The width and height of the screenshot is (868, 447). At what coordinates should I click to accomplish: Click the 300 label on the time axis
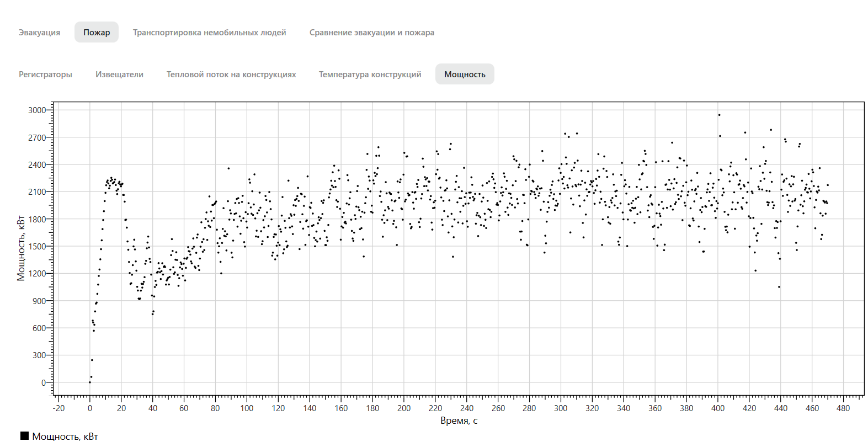561,408
